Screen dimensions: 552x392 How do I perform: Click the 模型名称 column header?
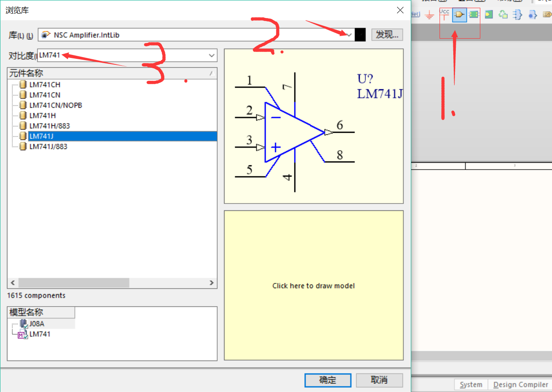point(41,312)
